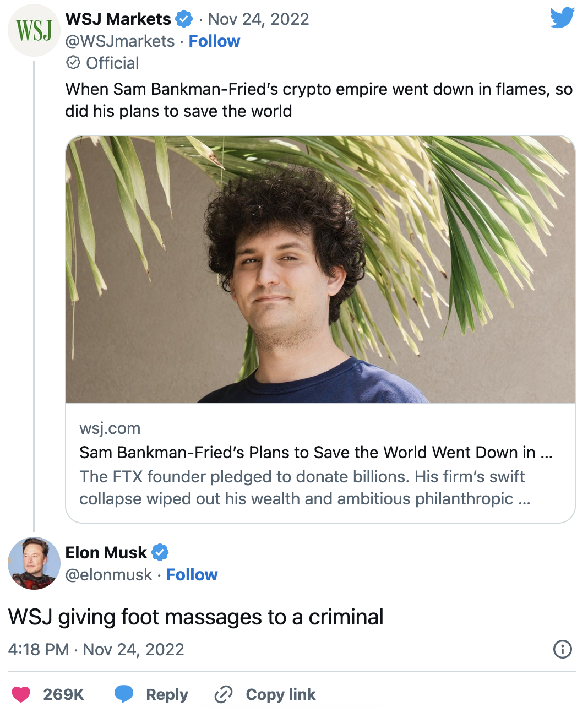Open the Sam Bankman-Fried article photo
Image resolution: width=588 pixels, height=707 pixels.
[x=320, y=269]
